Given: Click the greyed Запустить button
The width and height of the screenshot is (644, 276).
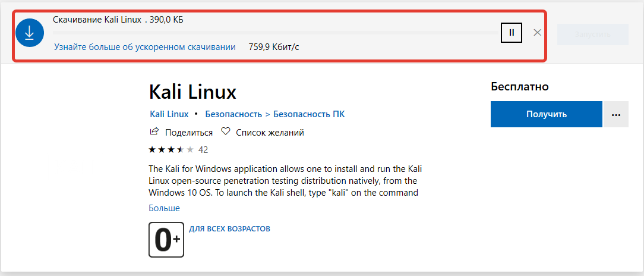Looking at the screenshot, I should [593, 34].
